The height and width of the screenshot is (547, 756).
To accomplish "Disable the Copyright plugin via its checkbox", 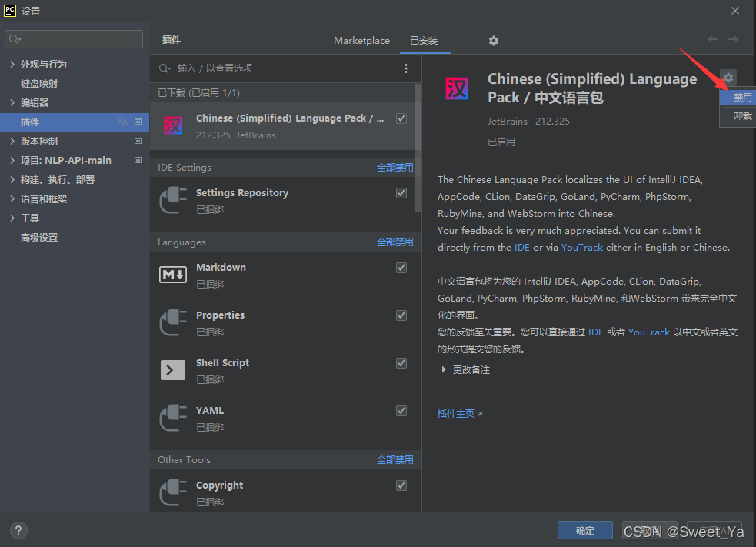I will point(401,485).
